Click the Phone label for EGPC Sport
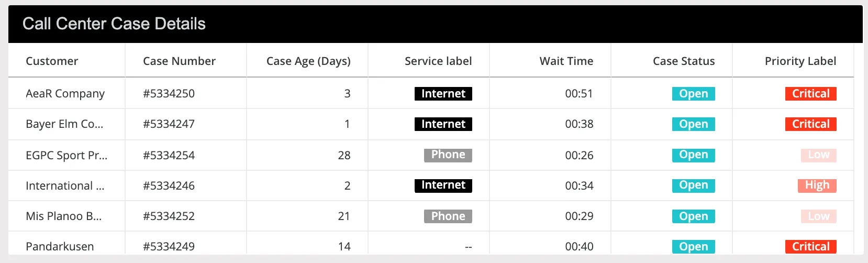 coord(448,155)
